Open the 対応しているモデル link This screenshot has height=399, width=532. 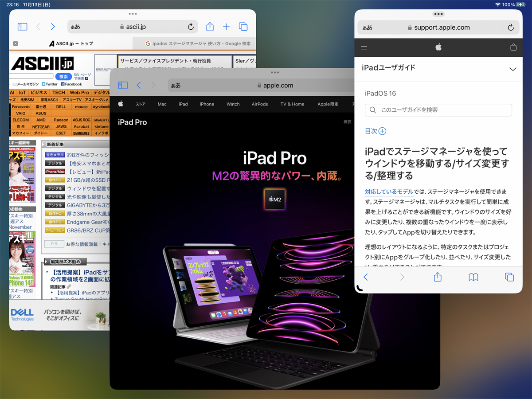(389, 192)
